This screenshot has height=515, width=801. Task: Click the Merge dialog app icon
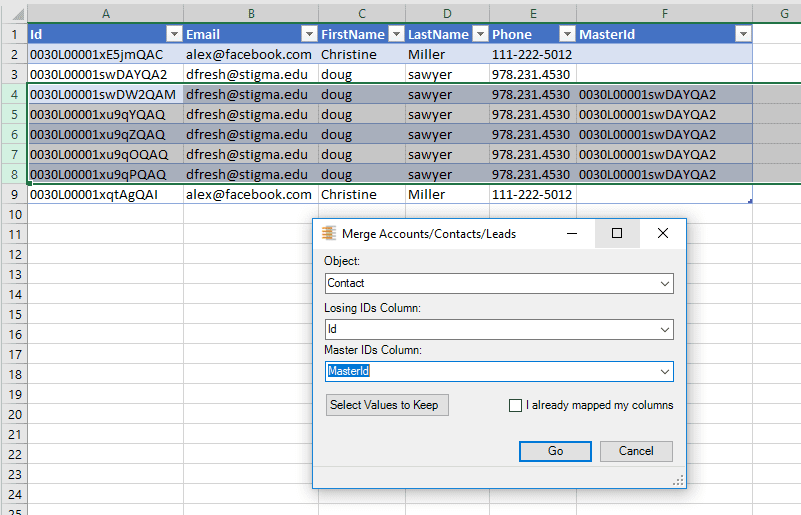328,233
